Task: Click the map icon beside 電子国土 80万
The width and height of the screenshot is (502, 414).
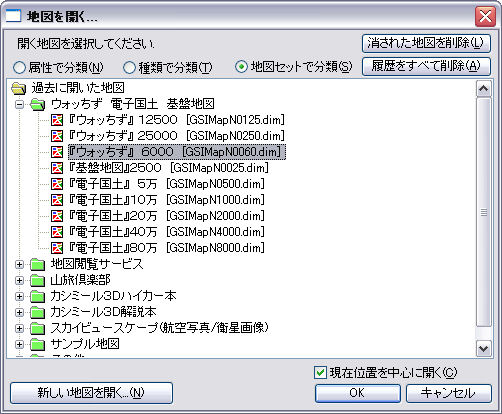Action: [57, 248]
